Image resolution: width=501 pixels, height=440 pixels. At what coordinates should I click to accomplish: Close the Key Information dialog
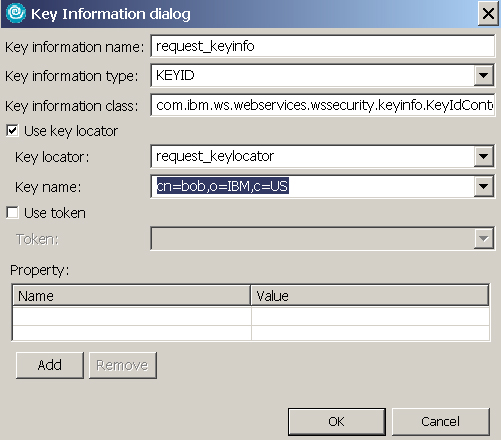[488, 14]
